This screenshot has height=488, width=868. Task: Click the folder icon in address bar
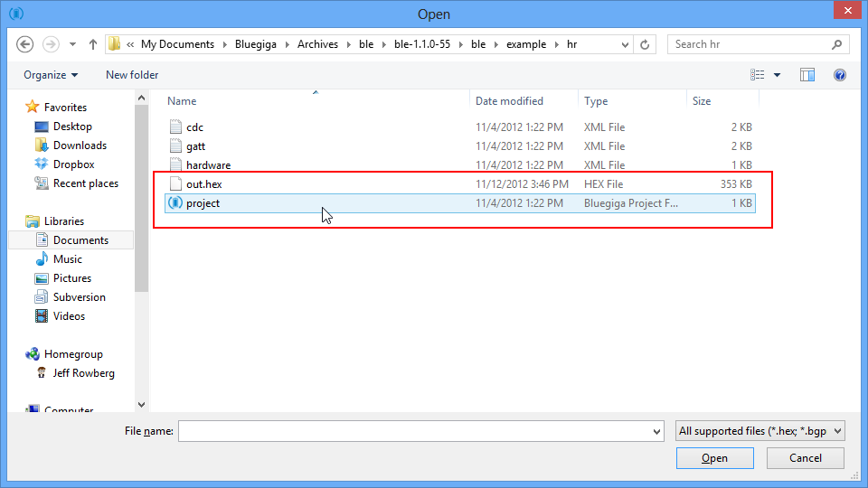tap(115, 44)
